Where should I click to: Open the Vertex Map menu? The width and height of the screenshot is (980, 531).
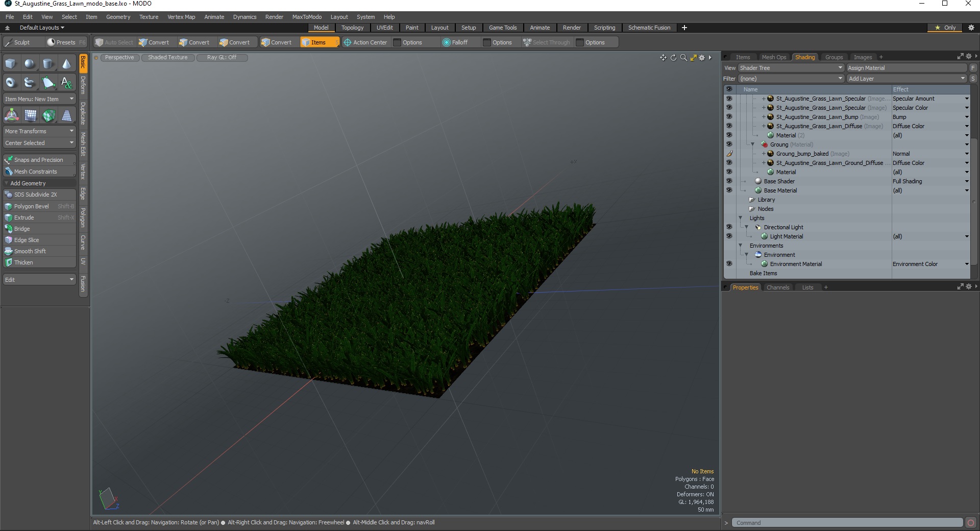click(181, 17)
